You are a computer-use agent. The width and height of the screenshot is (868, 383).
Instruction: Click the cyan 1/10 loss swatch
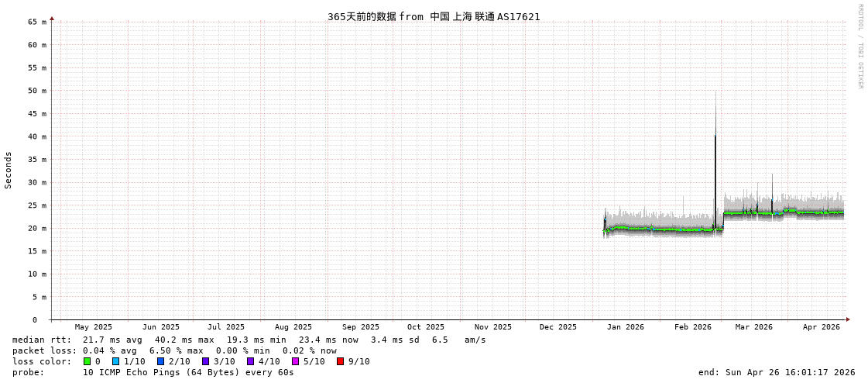coord(115,361)
